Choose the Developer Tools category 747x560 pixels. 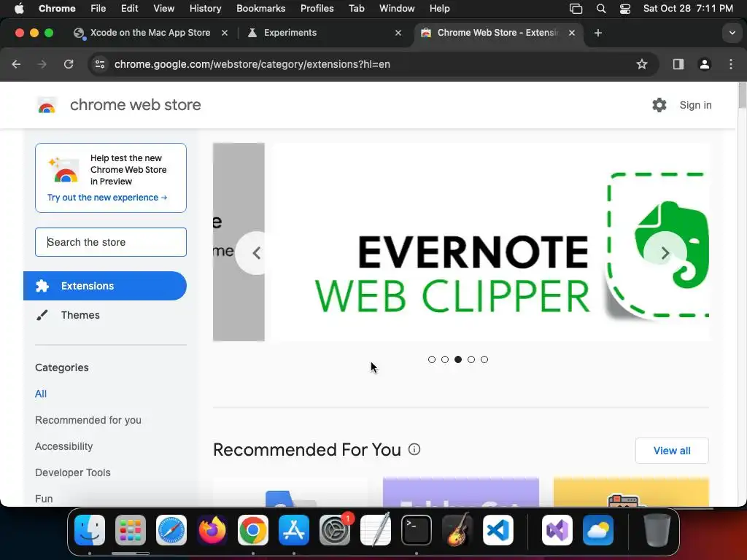coord(73,472)
